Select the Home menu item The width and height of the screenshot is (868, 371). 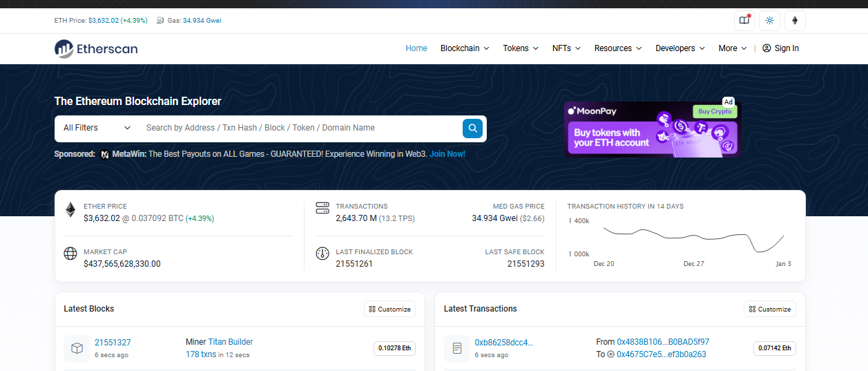(416, 48)
